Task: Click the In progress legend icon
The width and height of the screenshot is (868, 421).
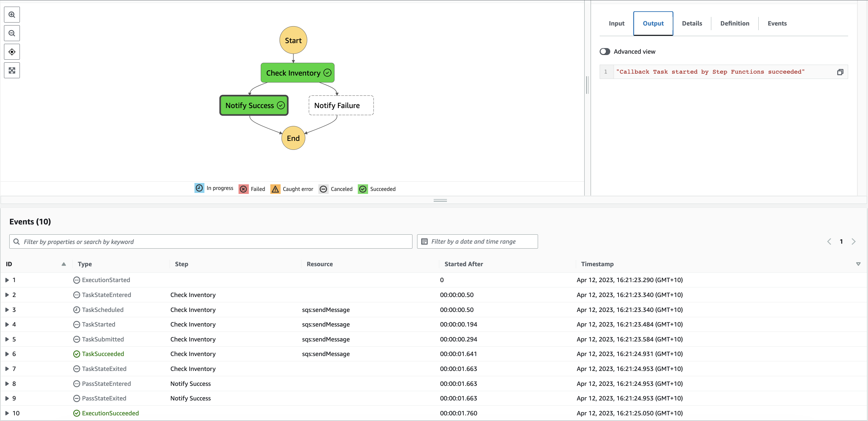Action: tap(199, 188)
